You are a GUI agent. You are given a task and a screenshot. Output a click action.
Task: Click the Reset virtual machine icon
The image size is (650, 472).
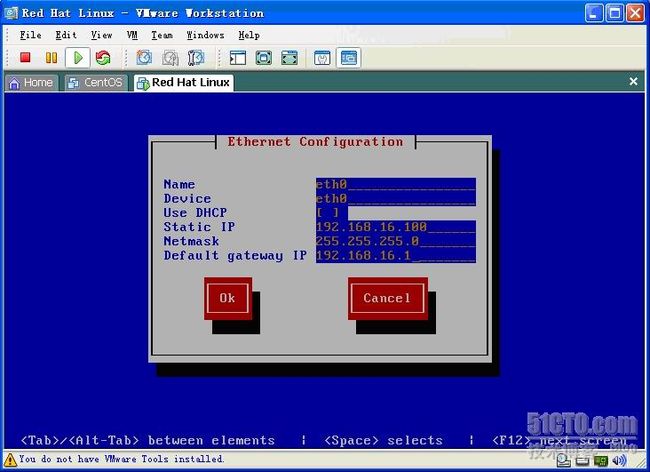[x=103, y=58]
